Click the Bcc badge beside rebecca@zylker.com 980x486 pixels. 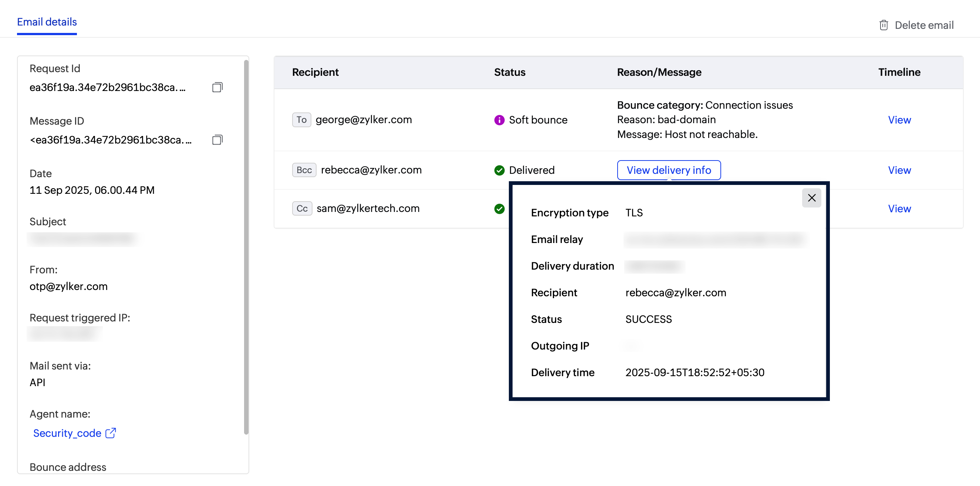[x=304, y=170]
